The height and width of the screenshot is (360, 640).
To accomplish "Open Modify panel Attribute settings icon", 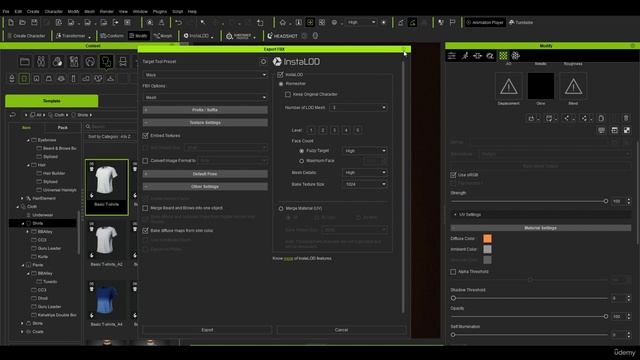I will tap(452, 56).
